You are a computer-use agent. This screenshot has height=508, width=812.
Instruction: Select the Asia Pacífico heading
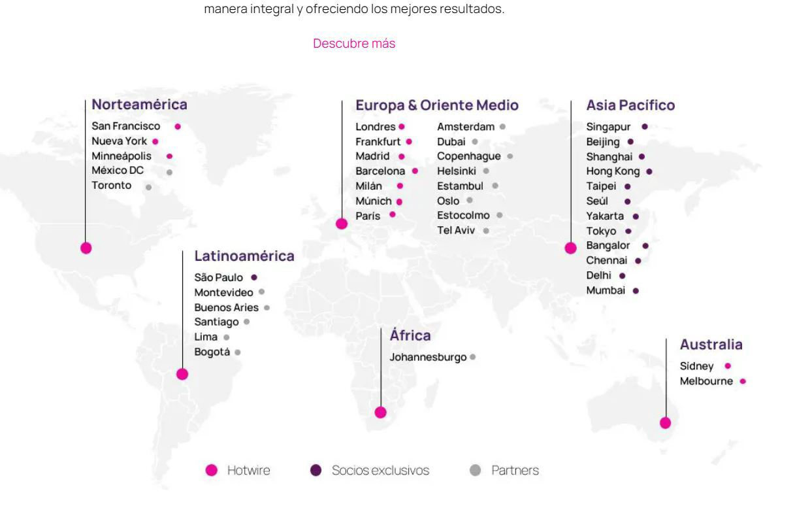coord(630,105)
